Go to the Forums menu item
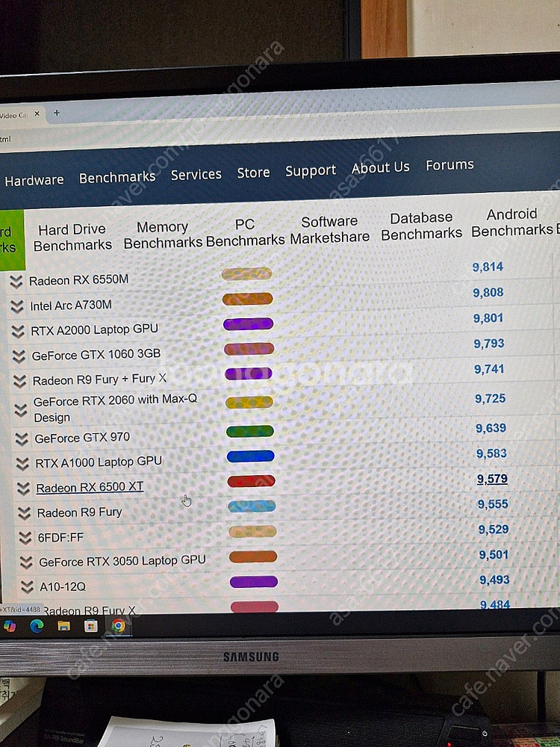Image resolution: width=560 pixels, height=747 pixels. pos(449,165)
